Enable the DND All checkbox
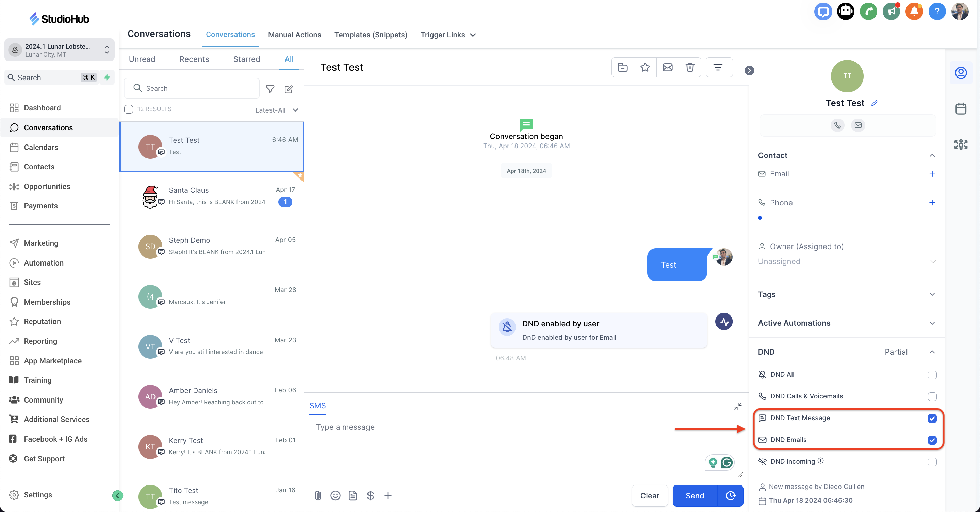Image resolution: width=980 pixels, height=512 pixels. click(x=932, y=375)
